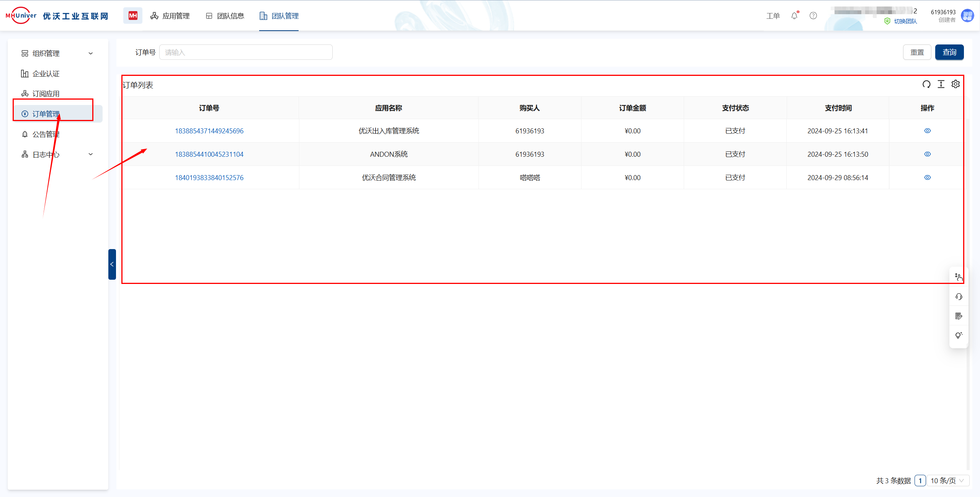Viewport: 980px width, 497px height.
Task: Click the 查询 search button
Action: coord(949,52)
